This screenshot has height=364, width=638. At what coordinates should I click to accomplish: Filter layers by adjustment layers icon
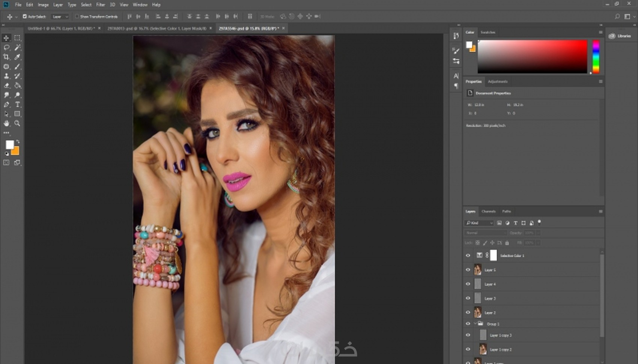507,223
